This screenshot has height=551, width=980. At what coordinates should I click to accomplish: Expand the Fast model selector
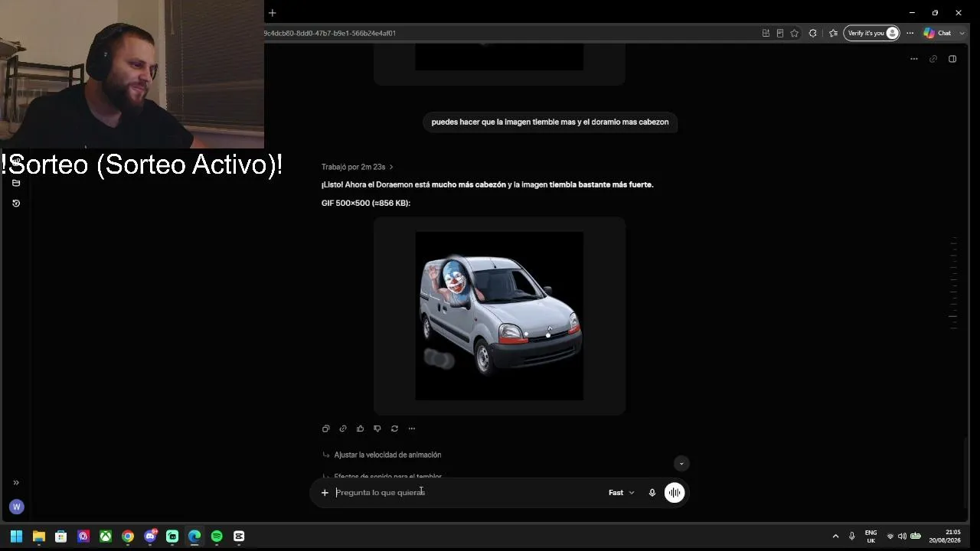(622, 493)
